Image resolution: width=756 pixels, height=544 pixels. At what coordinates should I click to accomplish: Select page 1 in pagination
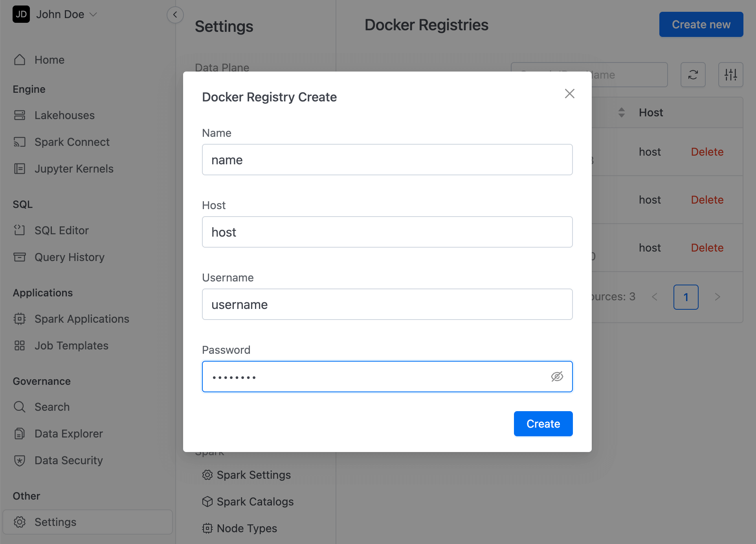tap(686, 297)
